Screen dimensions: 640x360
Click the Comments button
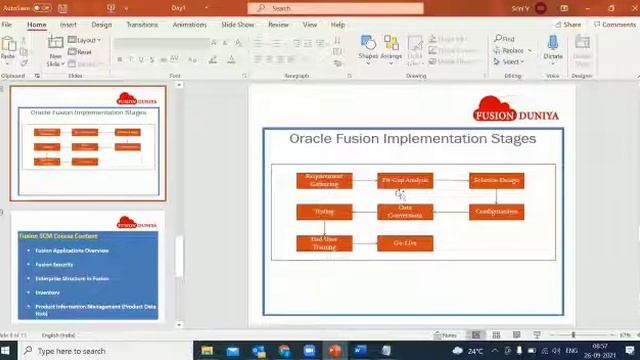tap(615, 24)
